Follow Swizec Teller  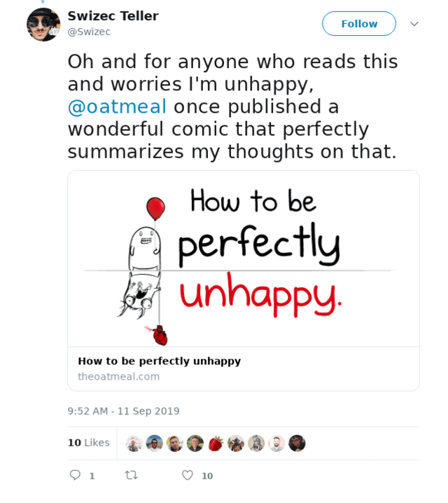pos(359,24)
